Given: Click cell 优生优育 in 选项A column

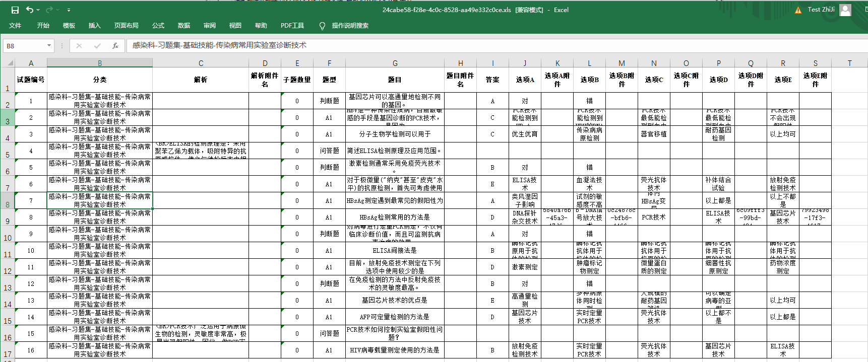Looking at the screenshot, I should point(525,134).
